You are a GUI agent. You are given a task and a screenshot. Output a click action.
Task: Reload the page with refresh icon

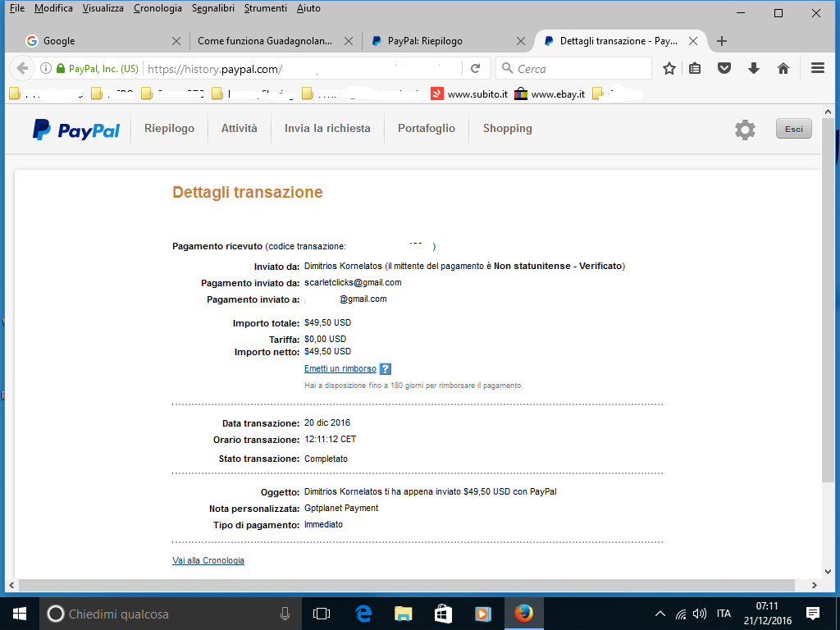[x=475, y=69]
